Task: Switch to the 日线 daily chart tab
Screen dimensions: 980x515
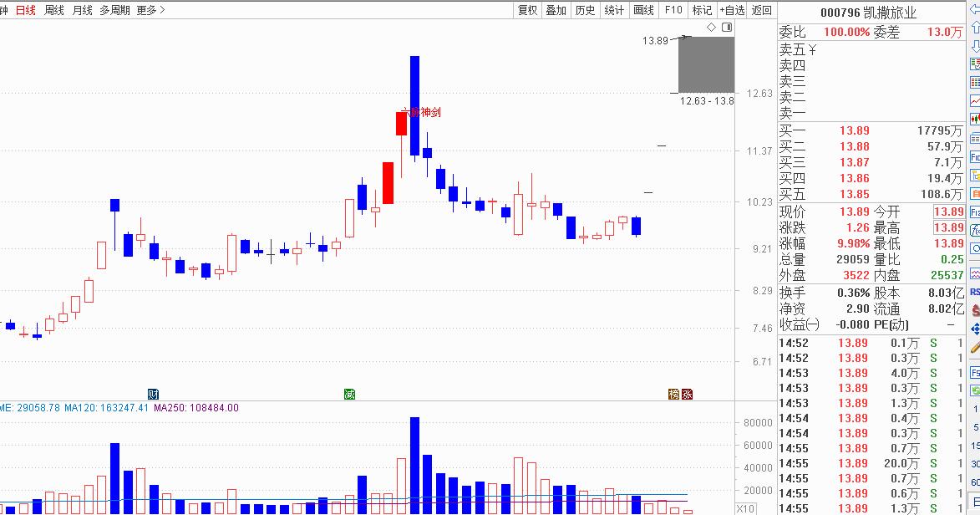Action: pos(26,10)
